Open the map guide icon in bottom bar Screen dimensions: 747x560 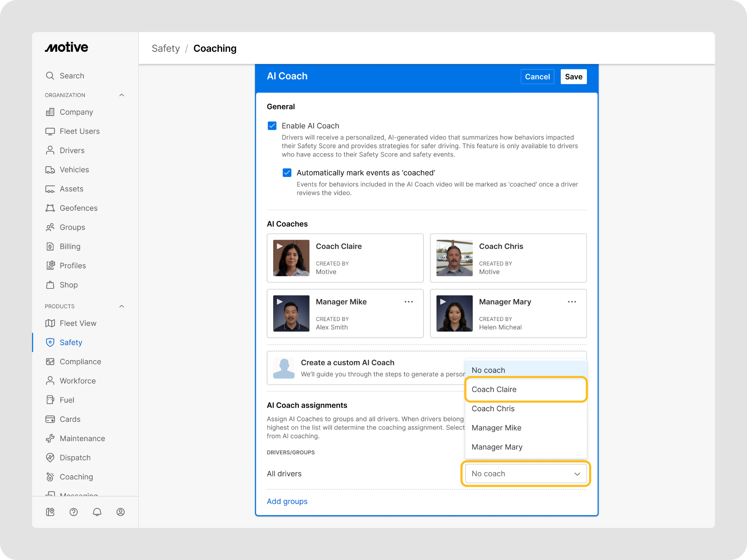click(50, 512)
